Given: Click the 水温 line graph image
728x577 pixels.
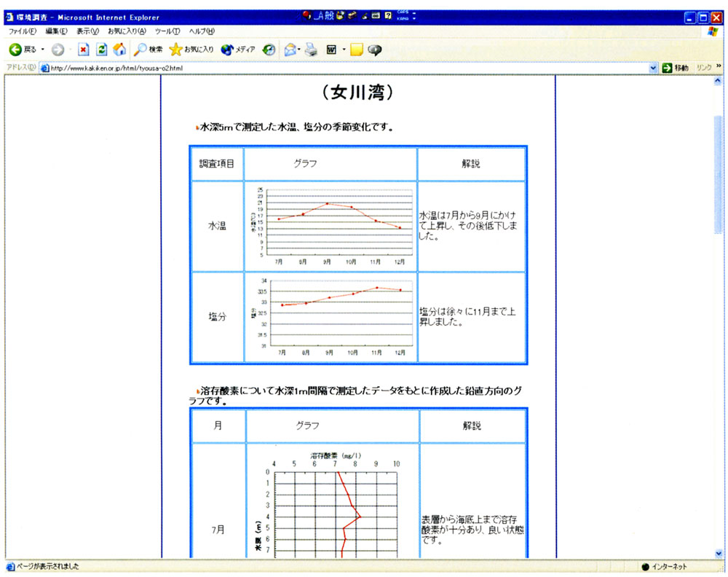Looking at the screenshot, I should [x=333, y=226].
